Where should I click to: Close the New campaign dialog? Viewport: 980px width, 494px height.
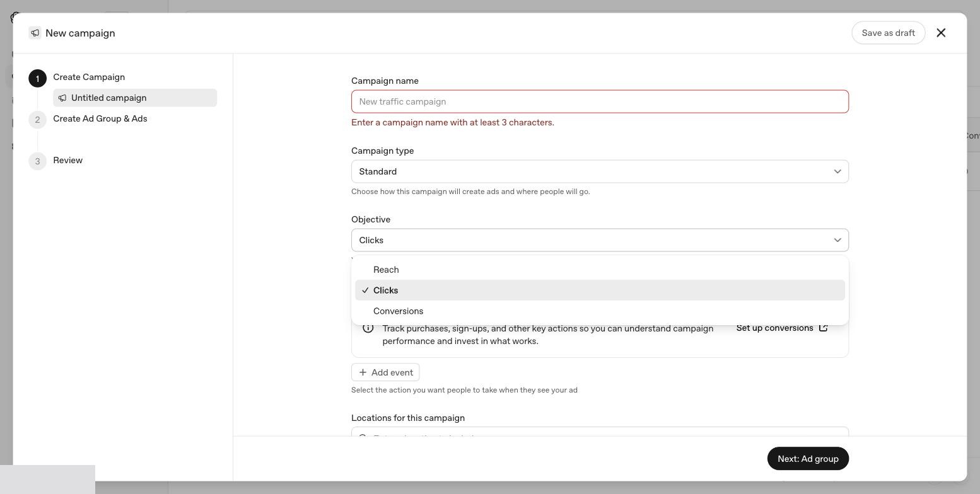(x=941, y=33)
